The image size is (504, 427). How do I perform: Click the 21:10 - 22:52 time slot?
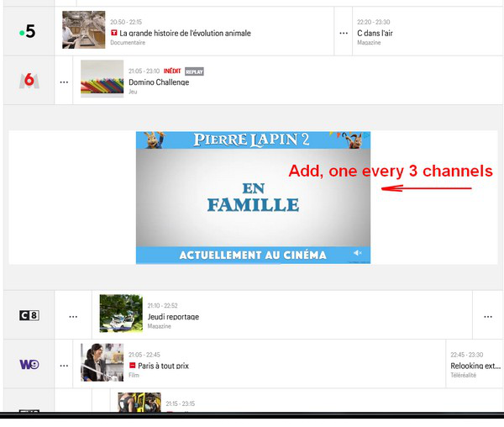click(x=162, y=305)
